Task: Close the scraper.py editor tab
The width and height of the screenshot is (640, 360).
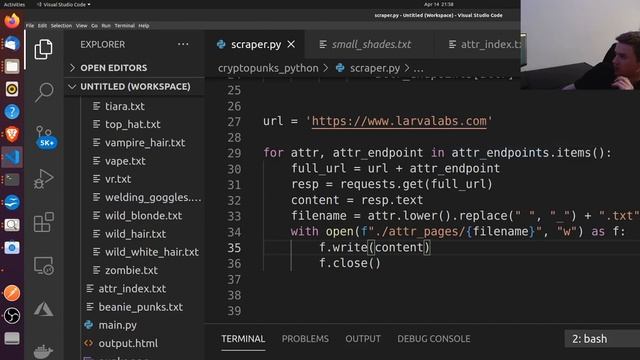Action: point(291,44)
